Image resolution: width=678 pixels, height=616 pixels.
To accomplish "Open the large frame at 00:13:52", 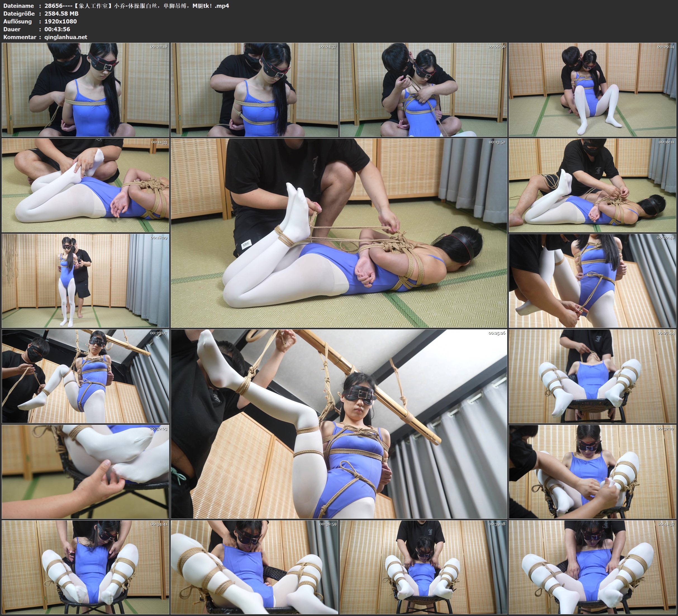I will click(x=339, y=233).
